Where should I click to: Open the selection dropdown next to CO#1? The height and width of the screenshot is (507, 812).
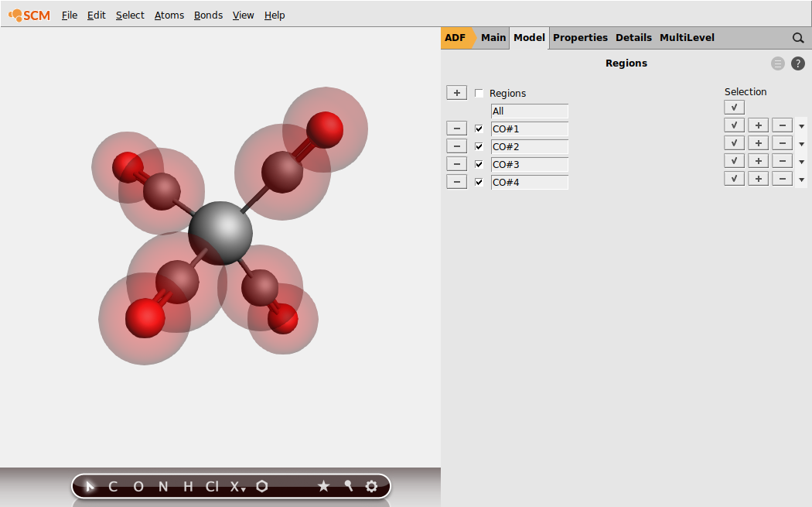(x=801, y=125)
